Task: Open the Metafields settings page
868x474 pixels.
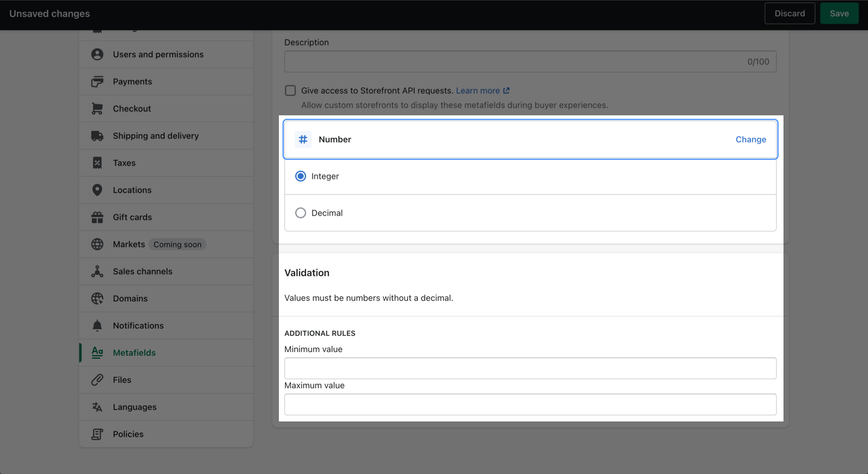Action: click(166, 353)
